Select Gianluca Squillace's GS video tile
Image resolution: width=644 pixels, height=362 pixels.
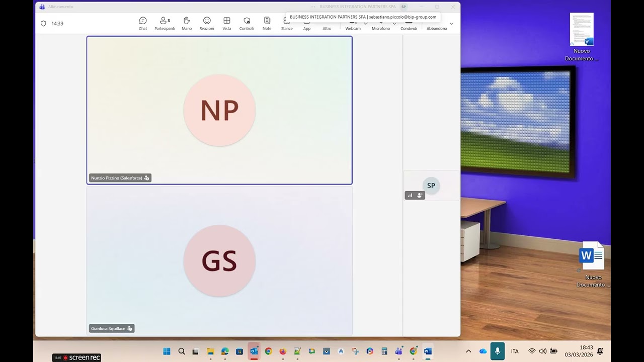(219, 261)
